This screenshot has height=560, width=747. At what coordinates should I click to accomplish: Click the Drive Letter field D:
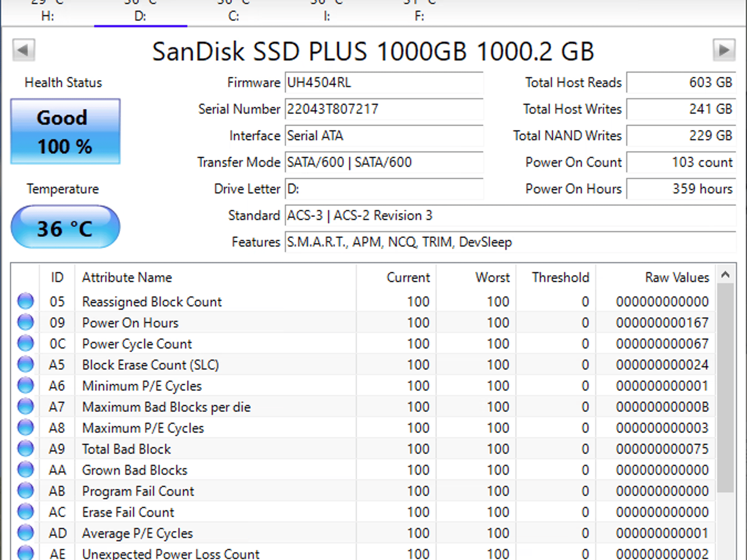coord(384,189)
